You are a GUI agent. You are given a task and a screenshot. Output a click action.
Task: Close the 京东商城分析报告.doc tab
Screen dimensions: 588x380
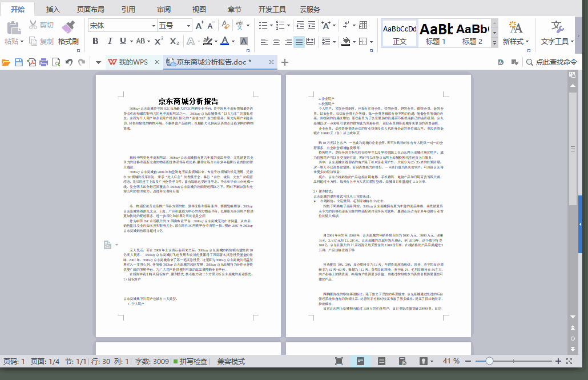pos(272,62)
